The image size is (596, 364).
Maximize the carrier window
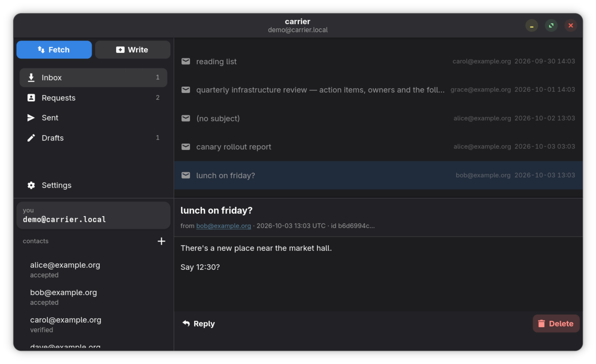pos(551,26)
